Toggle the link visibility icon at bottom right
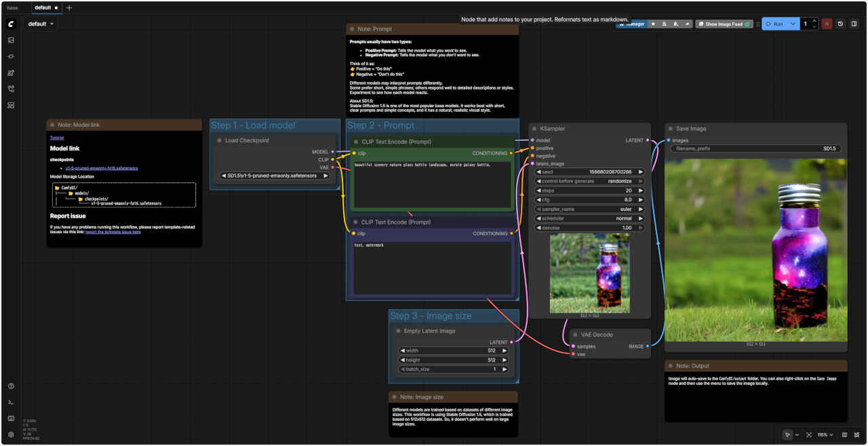The image size is (868, 446). tap(857, 434)
